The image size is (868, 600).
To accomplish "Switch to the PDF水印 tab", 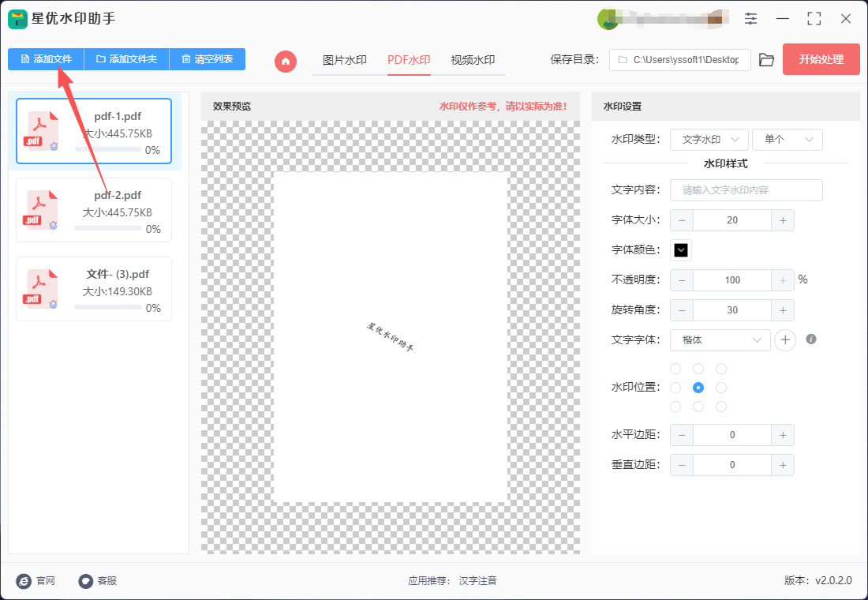I will coord(409,60).
